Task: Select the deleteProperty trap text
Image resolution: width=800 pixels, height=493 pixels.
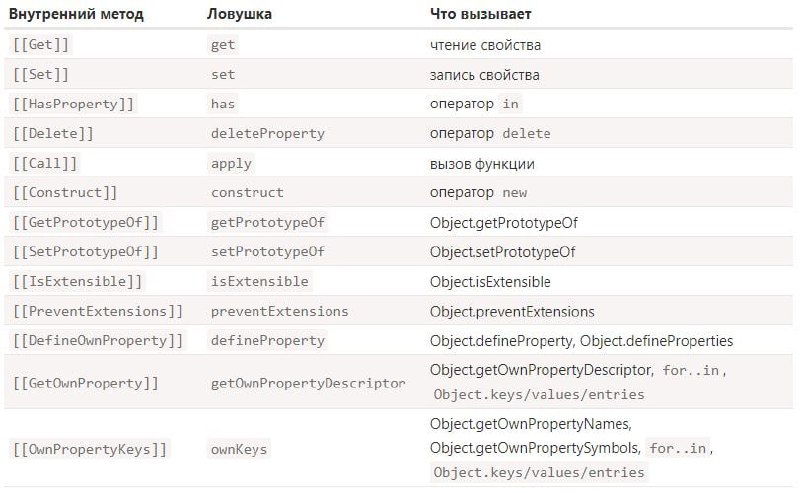Action: pos(268,133)
